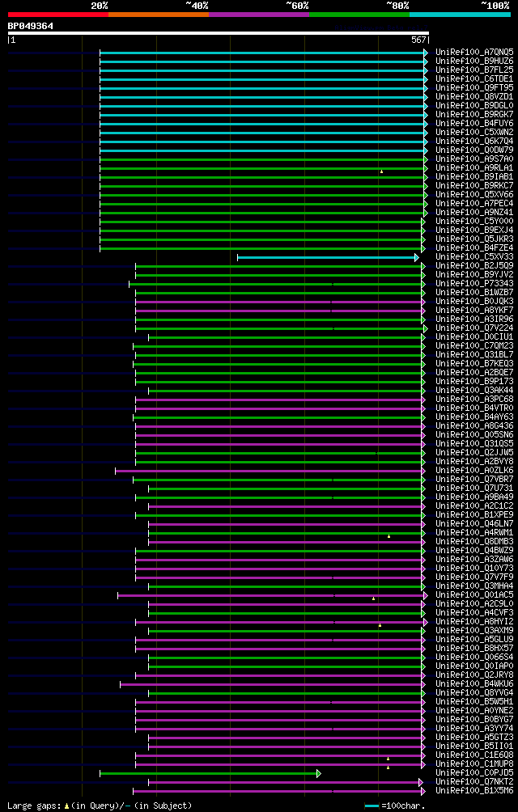The height and width of the screenshot is (812, 518).
Task: Click the green ~80% identity color segment
Action: (359, 15)
